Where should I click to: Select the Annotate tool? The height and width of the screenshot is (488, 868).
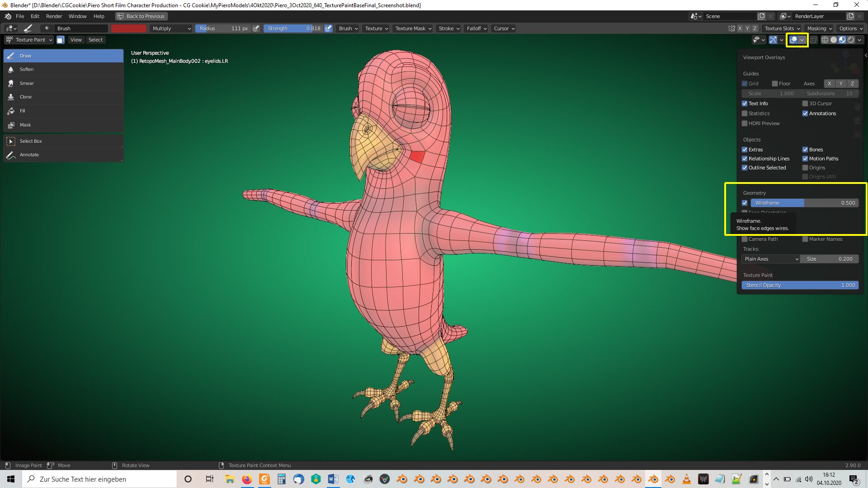(x=29, y=155)
